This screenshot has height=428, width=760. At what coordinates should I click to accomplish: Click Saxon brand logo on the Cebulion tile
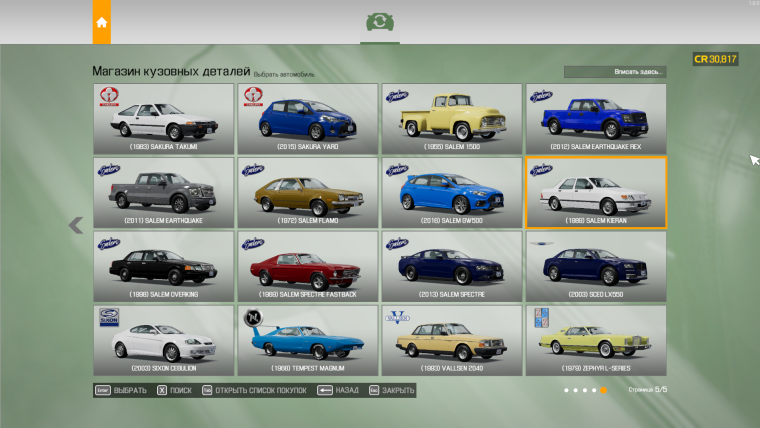109,318
